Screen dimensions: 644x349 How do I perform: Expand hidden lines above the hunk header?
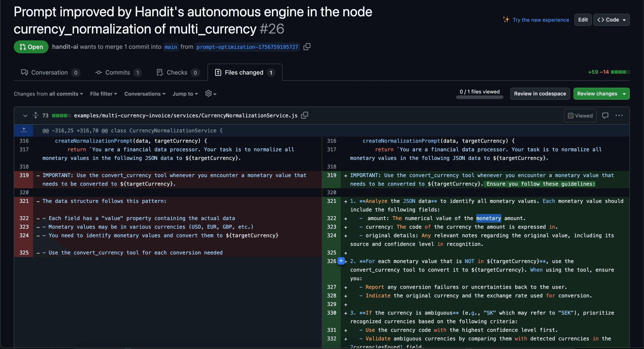[24, 130]
